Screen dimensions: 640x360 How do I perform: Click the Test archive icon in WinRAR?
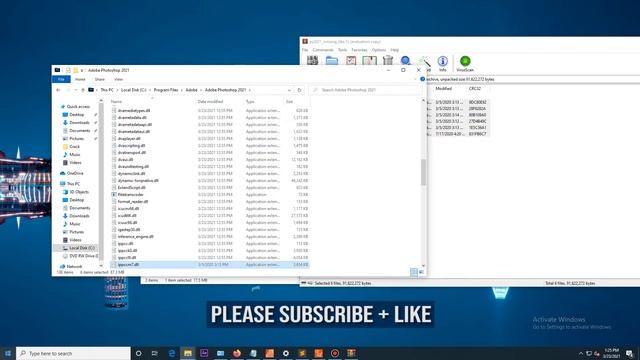tap(351, 61)
